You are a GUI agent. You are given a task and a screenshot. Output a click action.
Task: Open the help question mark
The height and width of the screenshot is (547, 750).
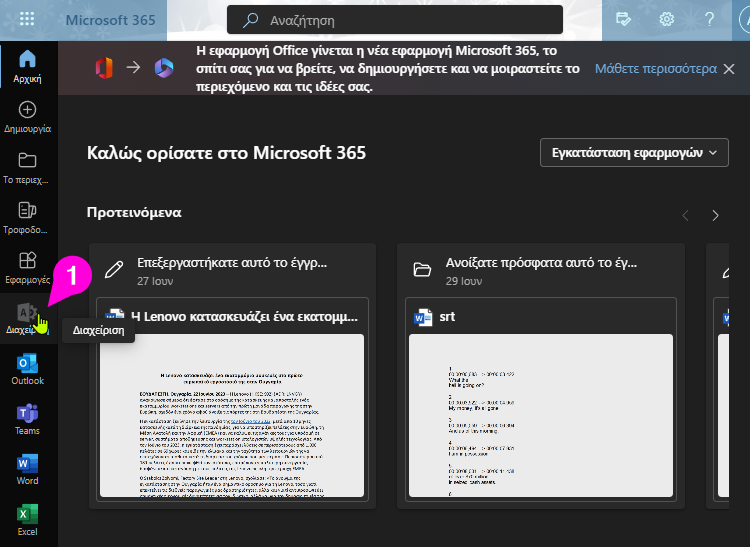pos(709,20)
